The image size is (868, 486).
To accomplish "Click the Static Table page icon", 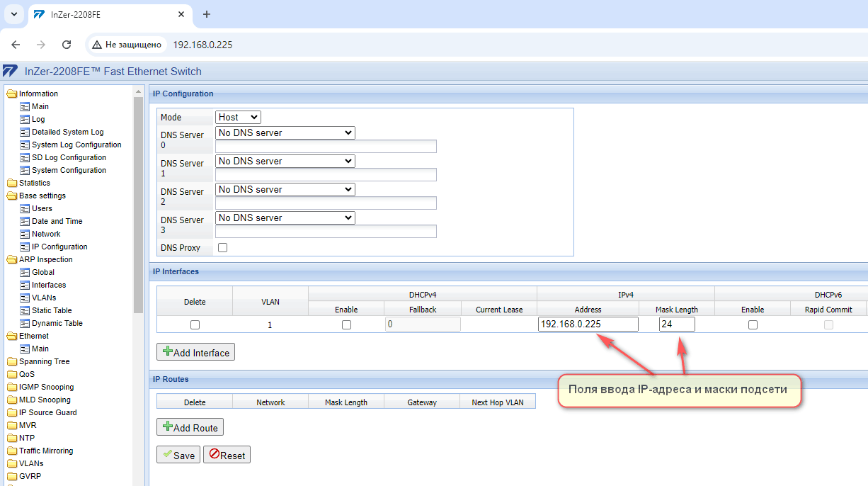I will coord(25,310).
